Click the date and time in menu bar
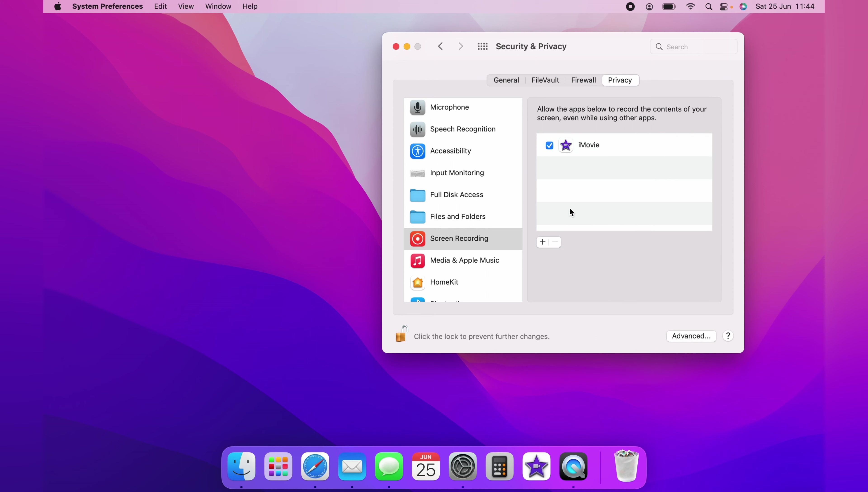This screenshot has height=492, width=868. click(785, 6)
